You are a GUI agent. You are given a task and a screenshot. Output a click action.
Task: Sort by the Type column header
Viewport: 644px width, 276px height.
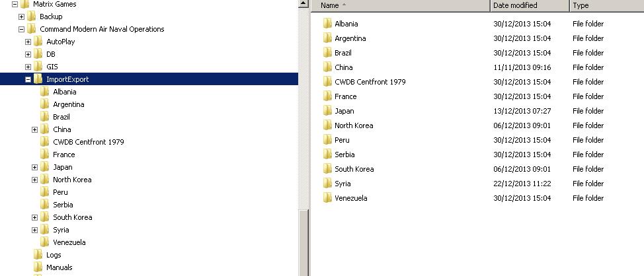pyautogui.click(x=607, y=5)
